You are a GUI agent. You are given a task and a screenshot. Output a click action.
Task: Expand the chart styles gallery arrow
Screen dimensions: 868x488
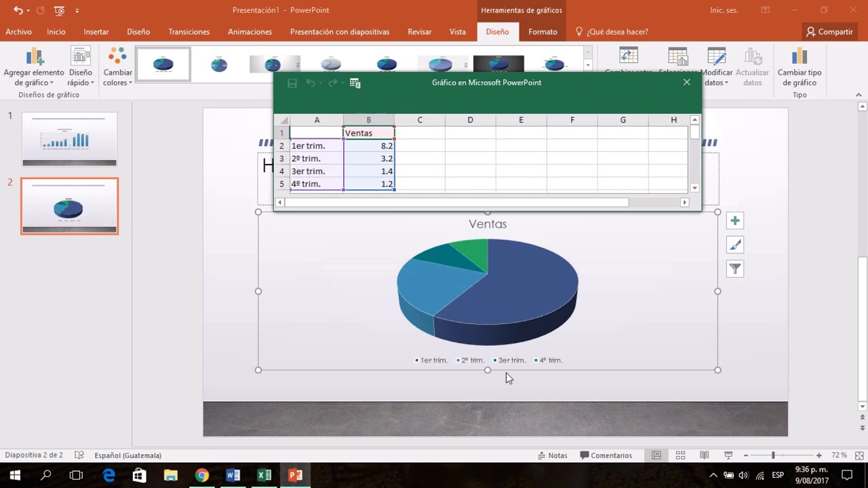click(x=588, y=66)
